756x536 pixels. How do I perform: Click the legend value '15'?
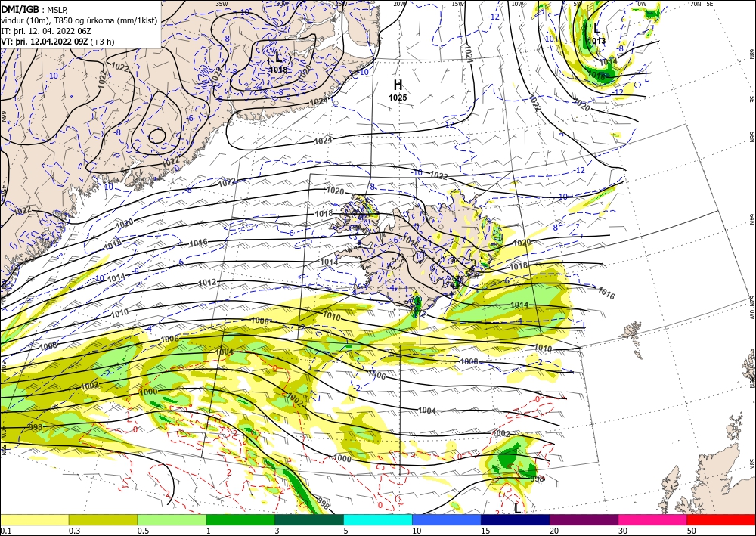tap(485, 531)
